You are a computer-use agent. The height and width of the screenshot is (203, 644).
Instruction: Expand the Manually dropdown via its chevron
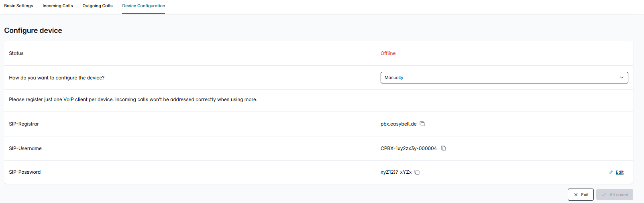tap(622, 77)
